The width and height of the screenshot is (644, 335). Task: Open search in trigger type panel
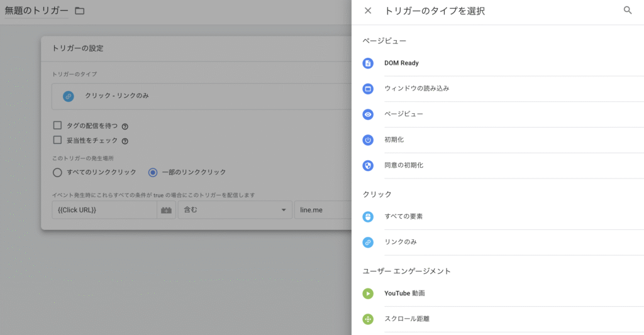(627, 11)
